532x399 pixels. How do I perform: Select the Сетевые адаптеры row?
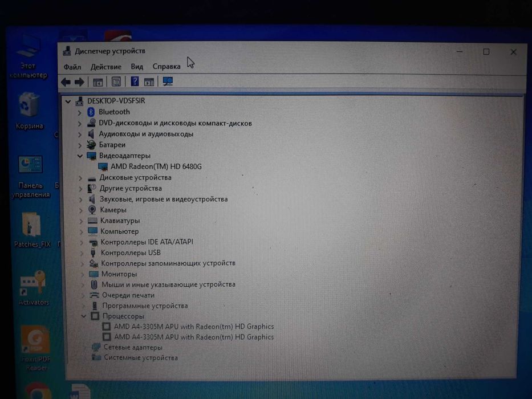click(133, 348)
